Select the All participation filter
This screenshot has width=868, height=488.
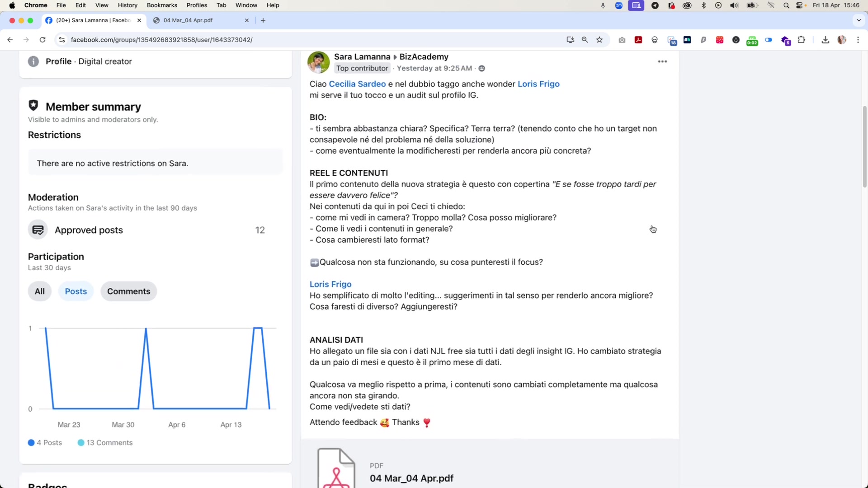click(40, 291)
